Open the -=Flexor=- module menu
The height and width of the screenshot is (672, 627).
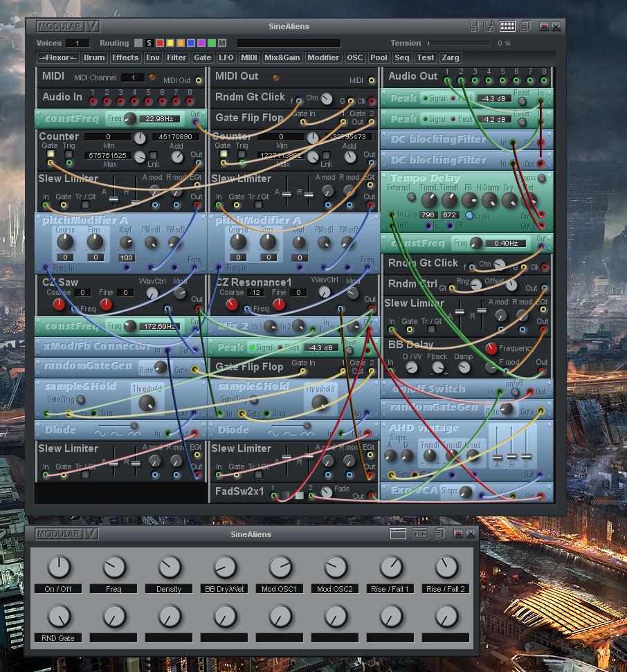click(57, 57)
